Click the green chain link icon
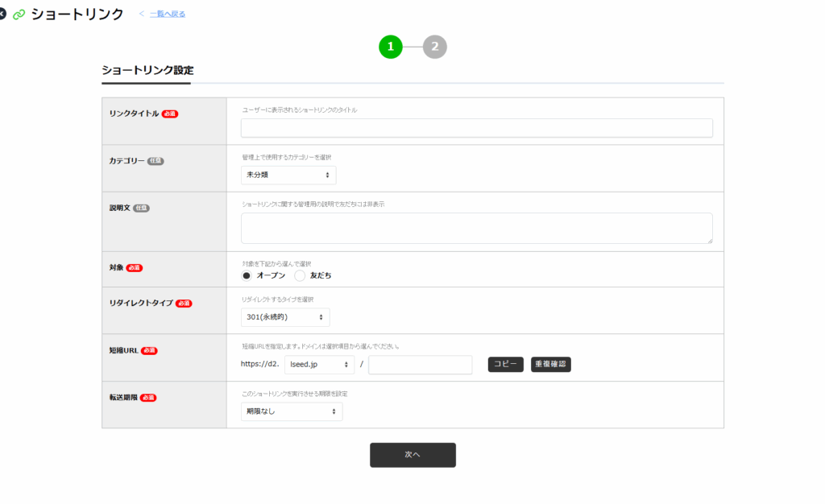Image resolution: width=825 pixels, height=504 pixels. [19, 14]
